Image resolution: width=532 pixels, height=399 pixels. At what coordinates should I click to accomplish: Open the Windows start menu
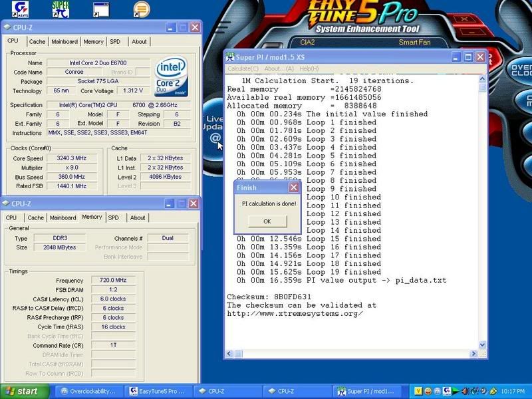[x=25, y=391]
